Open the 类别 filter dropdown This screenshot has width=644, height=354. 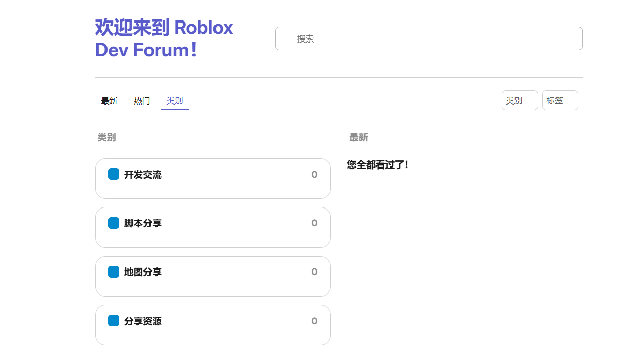coord(519,100)
